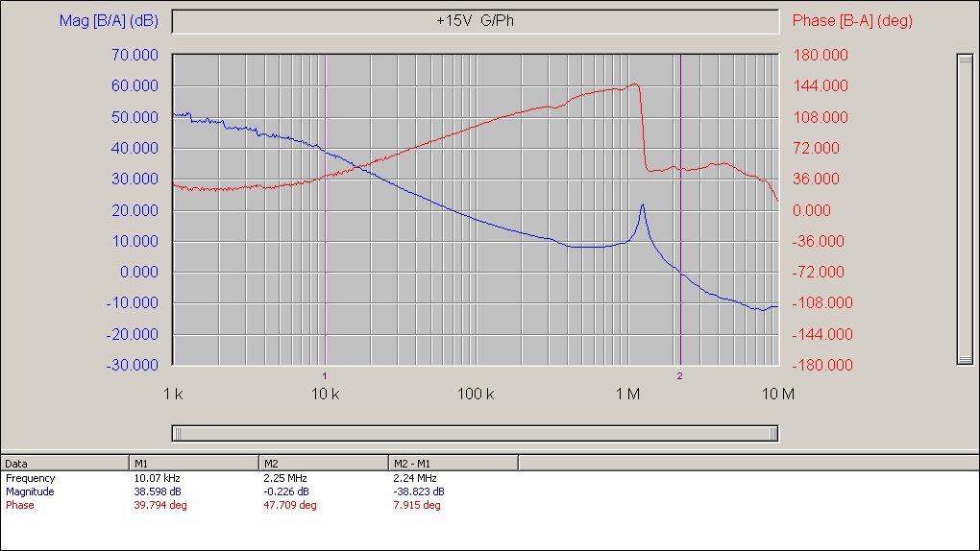Click the vertical zoom scrollbar on right

pos(965,209)
